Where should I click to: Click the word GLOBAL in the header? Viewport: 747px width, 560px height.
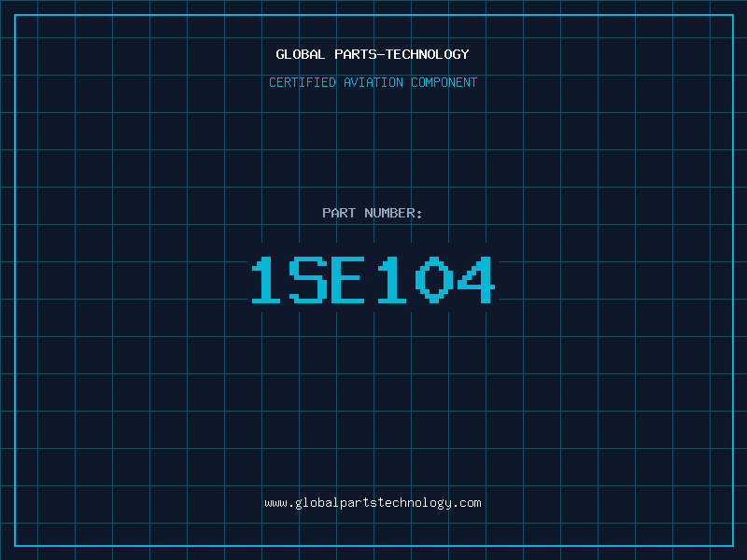tap(301, 55)
